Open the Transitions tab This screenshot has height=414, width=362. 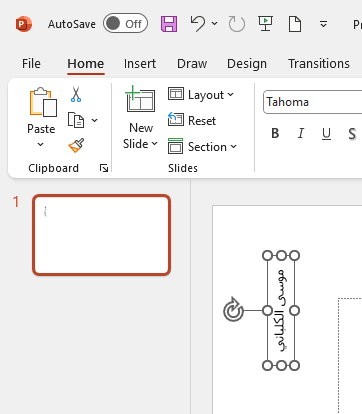319,63
